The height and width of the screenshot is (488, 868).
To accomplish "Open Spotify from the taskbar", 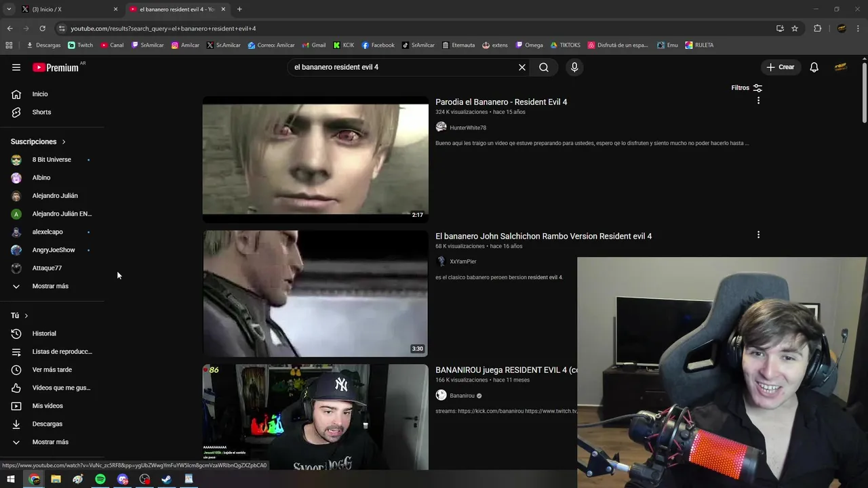I will 100,479.
